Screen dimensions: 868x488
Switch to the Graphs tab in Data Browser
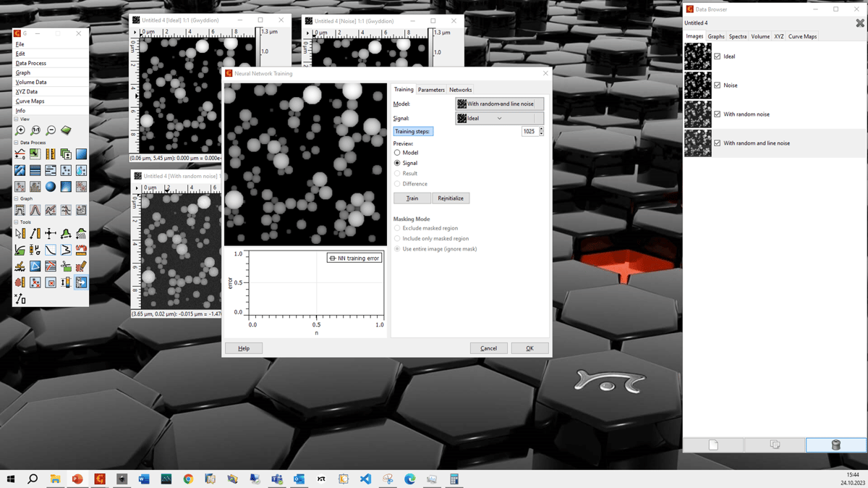click(x=716, y=36)
